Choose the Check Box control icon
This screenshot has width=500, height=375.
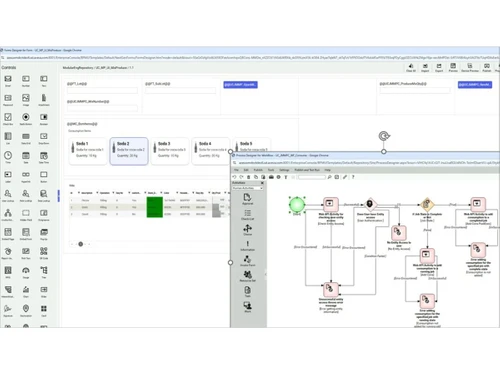pos(8,117)
